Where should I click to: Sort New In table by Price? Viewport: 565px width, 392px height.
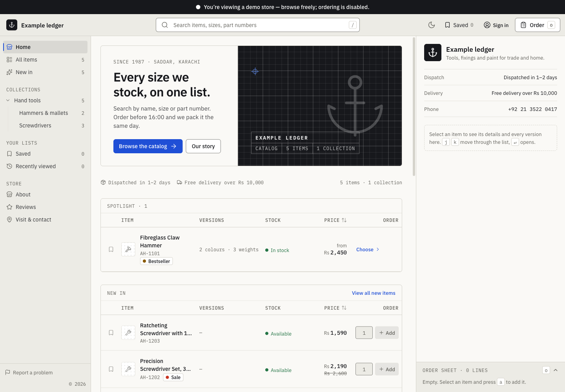[335, 308]
